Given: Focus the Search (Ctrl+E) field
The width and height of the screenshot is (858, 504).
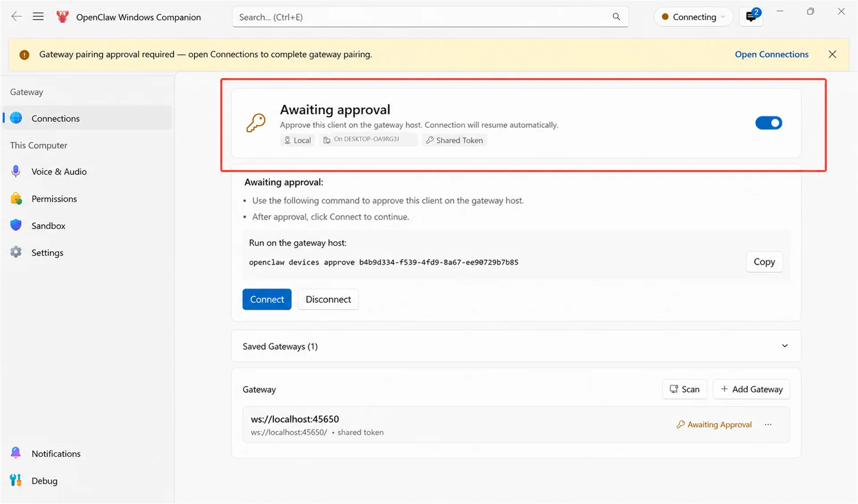Looking at the screenshot, I should (x=430, y=17).
